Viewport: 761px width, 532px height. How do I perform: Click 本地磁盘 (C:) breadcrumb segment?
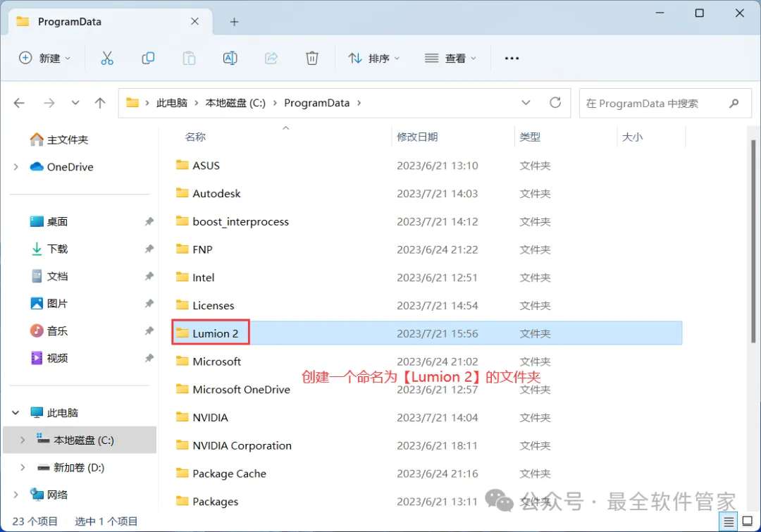(235, 103)
